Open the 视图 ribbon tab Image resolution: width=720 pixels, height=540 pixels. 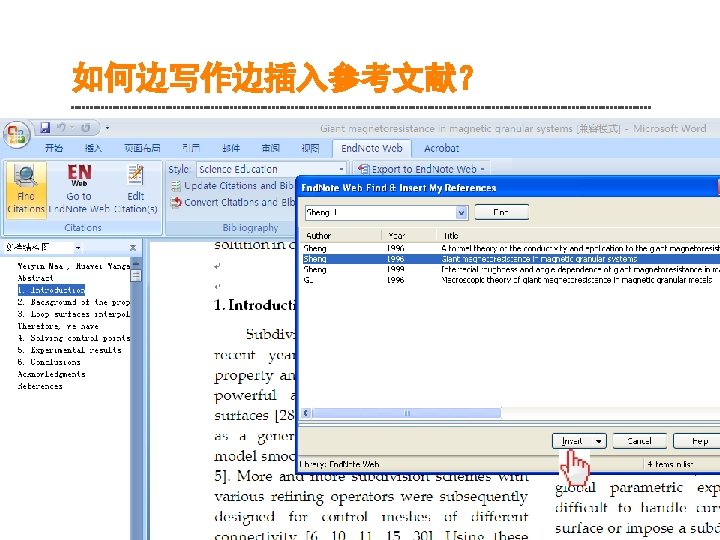pyautogui.click(x=310, y=148)
